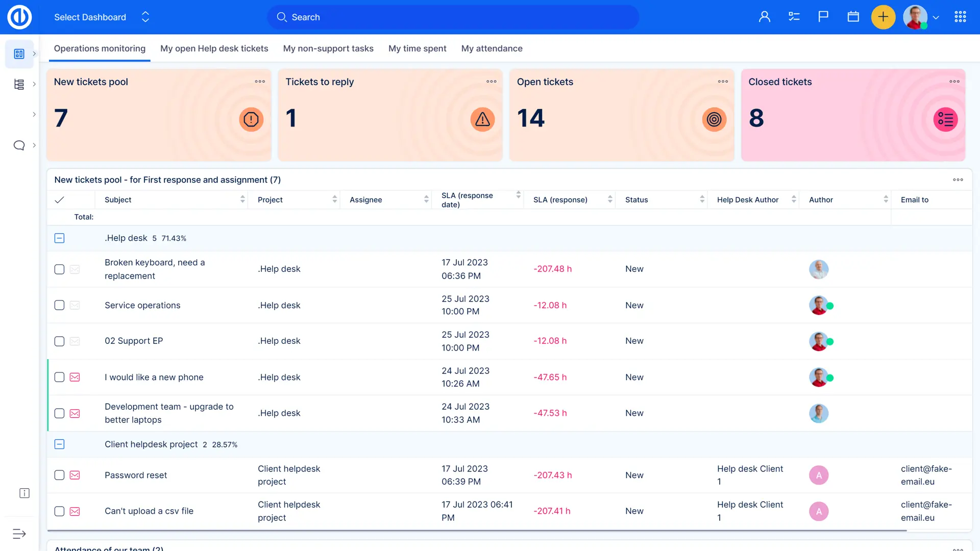
Task: Open the Select Dashboard dropdown
Action: click(x=102, y=17)
